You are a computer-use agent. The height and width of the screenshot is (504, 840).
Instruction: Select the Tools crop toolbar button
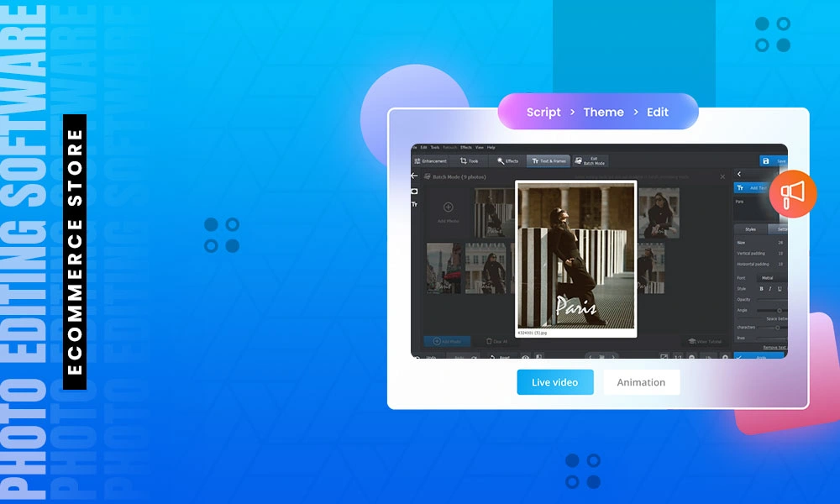[x=470, y=160]
